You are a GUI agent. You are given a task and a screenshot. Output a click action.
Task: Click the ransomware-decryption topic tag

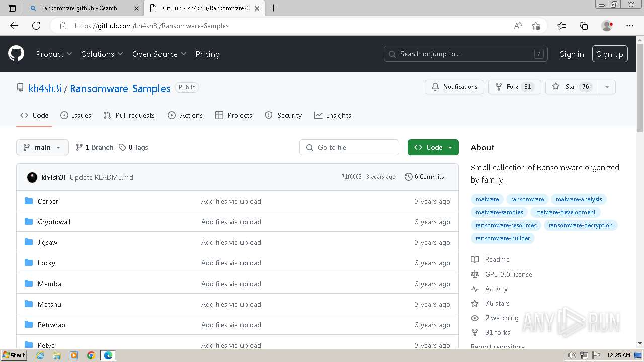(x=581, y=225)
